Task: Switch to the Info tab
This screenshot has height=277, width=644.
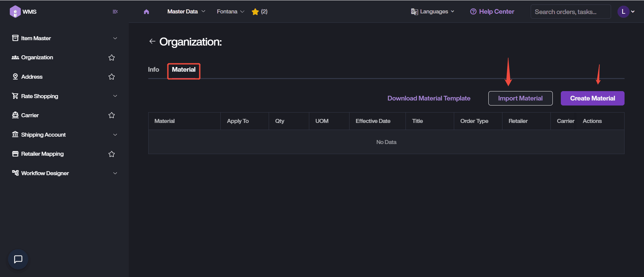Action: 153,70
